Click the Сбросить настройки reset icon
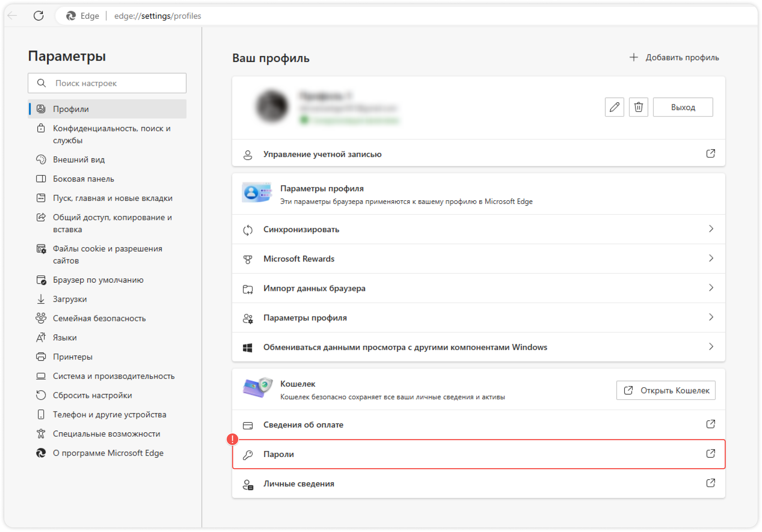 41,395
